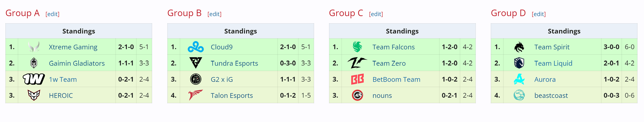Click the Aurora team logo

coord(519,79)
